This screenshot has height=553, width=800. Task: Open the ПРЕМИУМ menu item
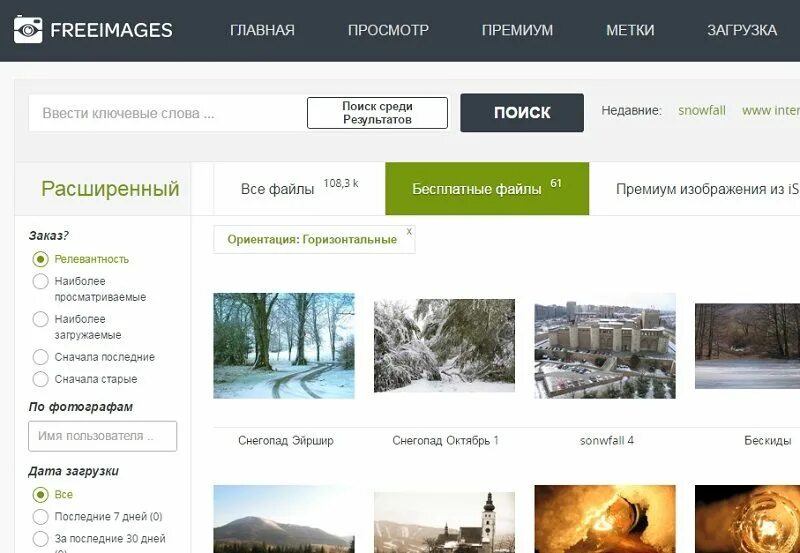(x=517, y=30)
